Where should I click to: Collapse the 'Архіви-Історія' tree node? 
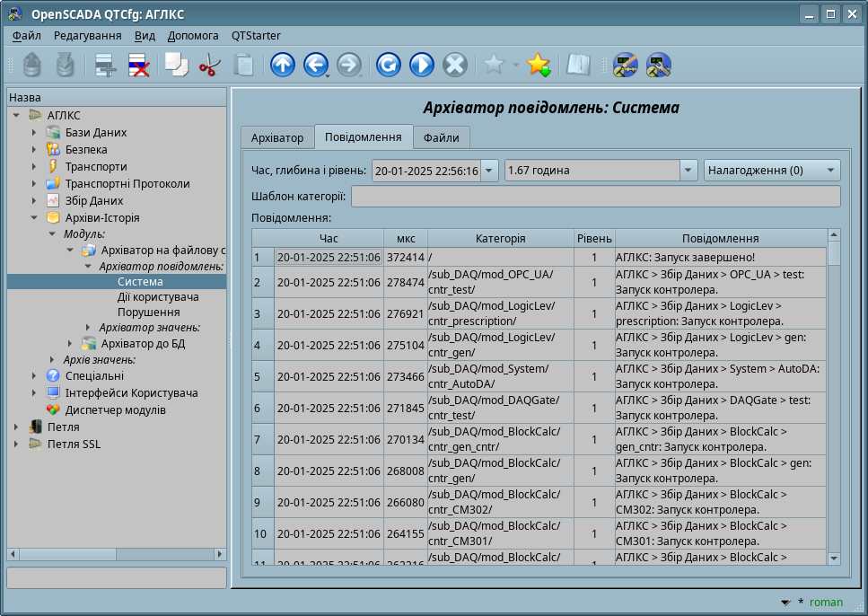[34, 218]
